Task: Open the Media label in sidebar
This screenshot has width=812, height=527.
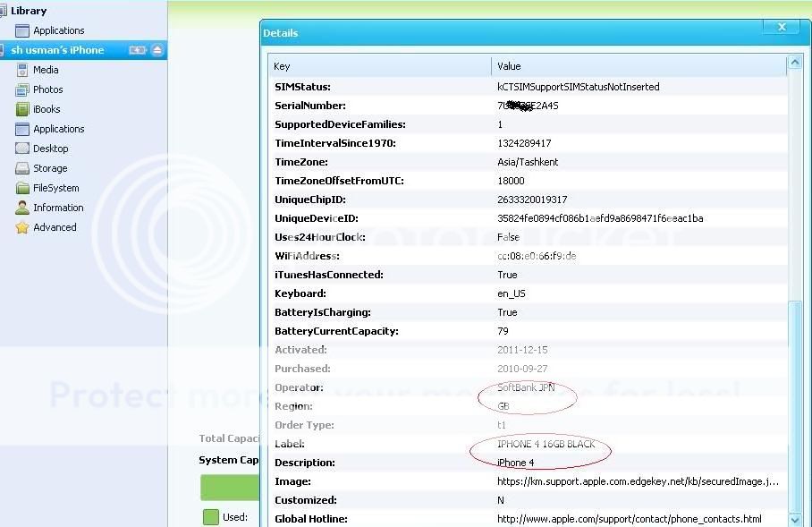Action: coord(46,70)
